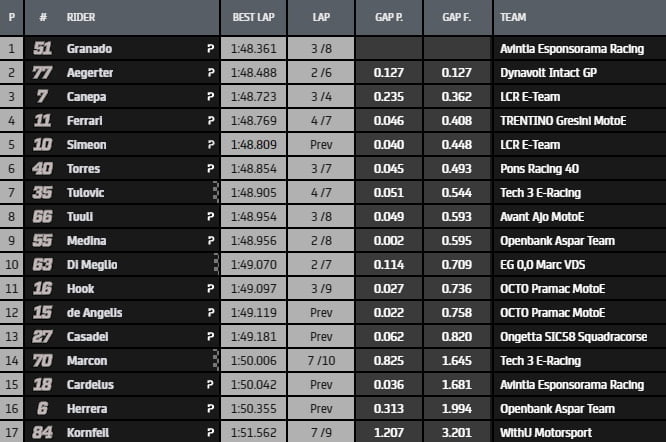
Task: Click the GAP F. column header
Action: tap(457, 17)
